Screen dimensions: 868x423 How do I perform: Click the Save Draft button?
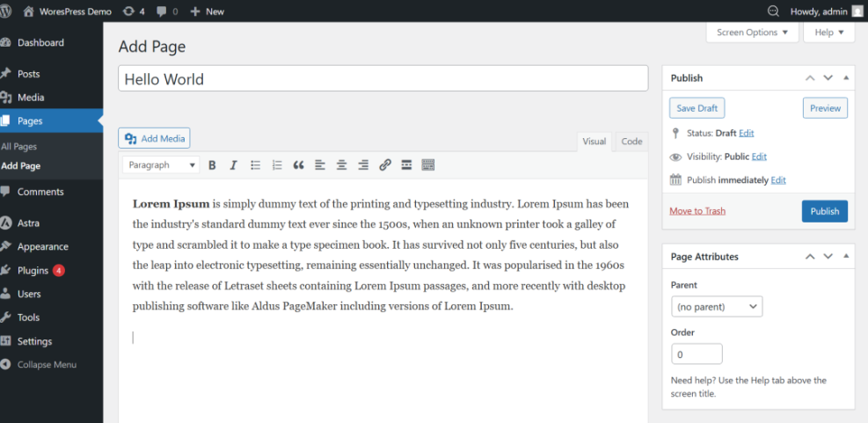click(697, 108)
